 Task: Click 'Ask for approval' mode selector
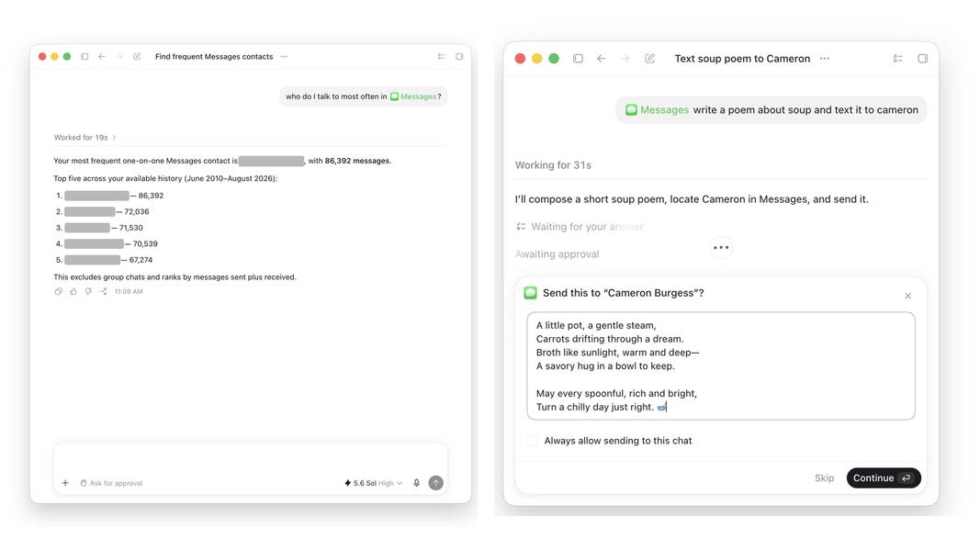(x=111, y=483)
